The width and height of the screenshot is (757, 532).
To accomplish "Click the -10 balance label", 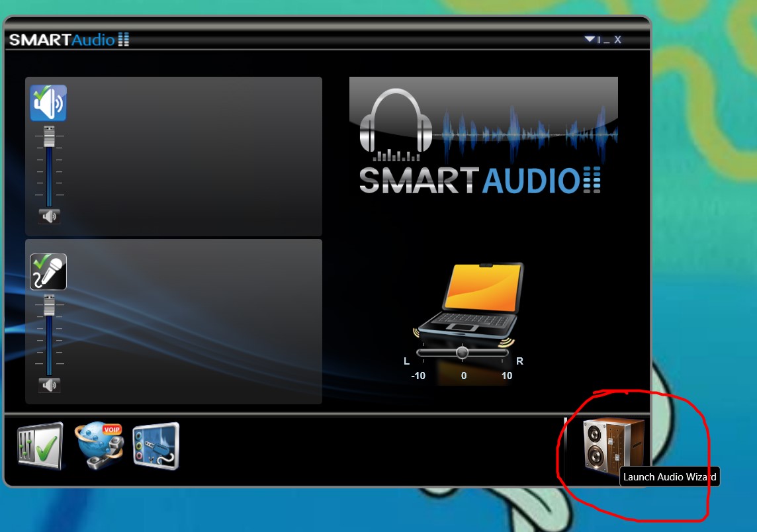I will pyautogui.click(x=418, y=376).
